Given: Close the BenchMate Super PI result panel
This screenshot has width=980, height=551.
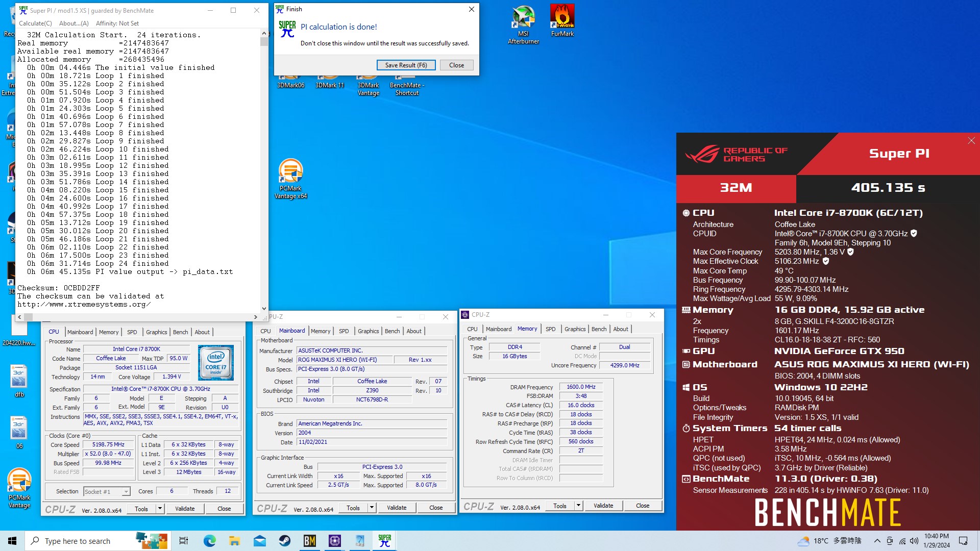Looking at the screenshot, I should [x=971, y=141].
